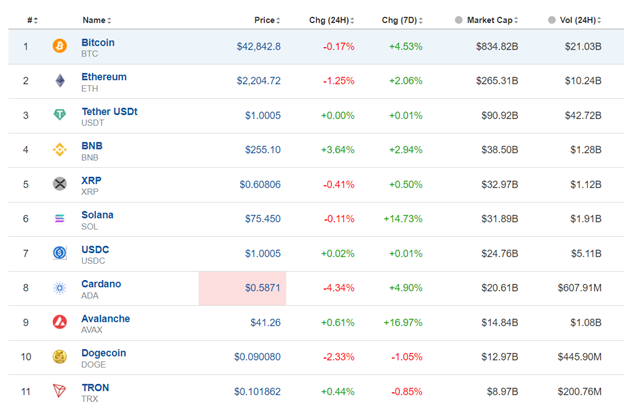Open the Dogecoin name link
This screenshot has width=624, height=408.
coord(104,352)
